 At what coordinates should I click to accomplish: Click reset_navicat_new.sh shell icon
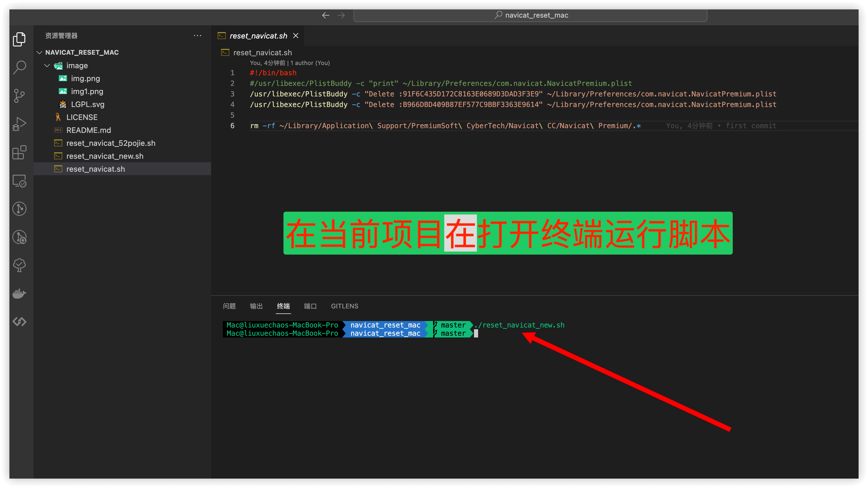click(58, 156)
